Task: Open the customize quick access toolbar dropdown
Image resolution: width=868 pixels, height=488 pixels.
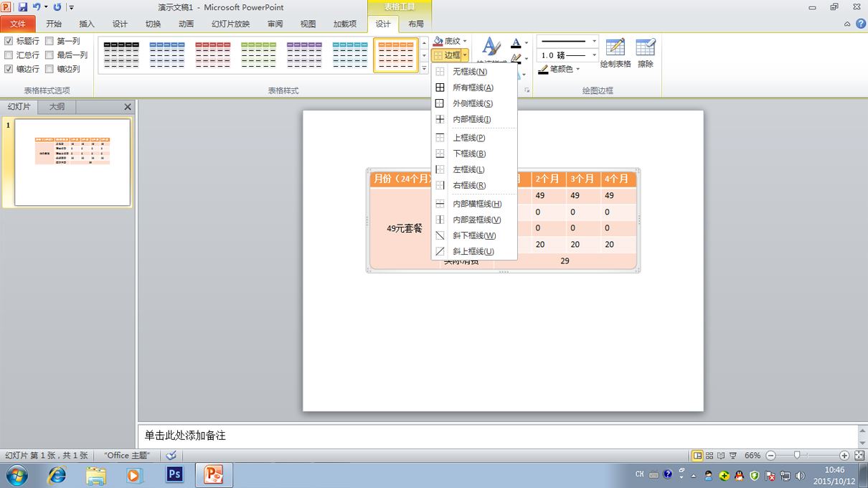Action: [x=71, y=8]
